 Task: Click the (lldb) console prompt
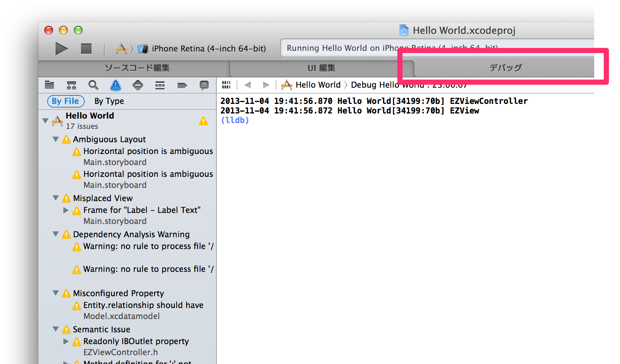(235, 120)
